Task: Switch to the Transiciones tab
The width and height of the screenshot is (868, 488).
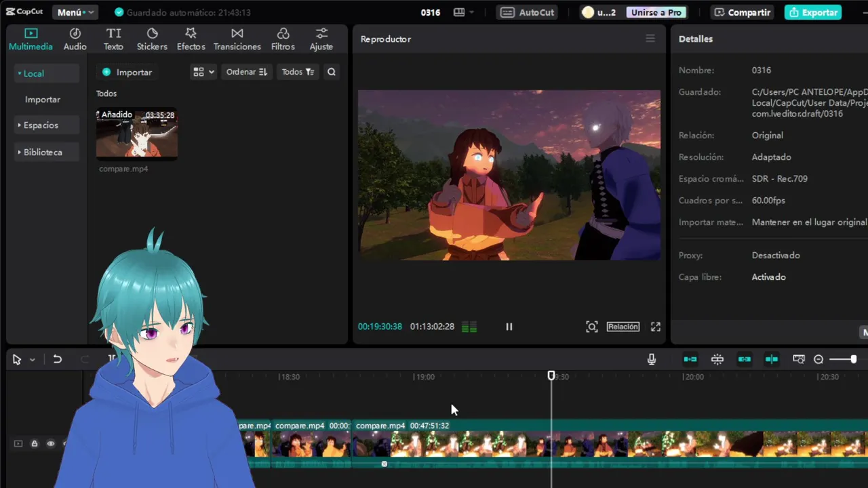Action: point(237,39)
